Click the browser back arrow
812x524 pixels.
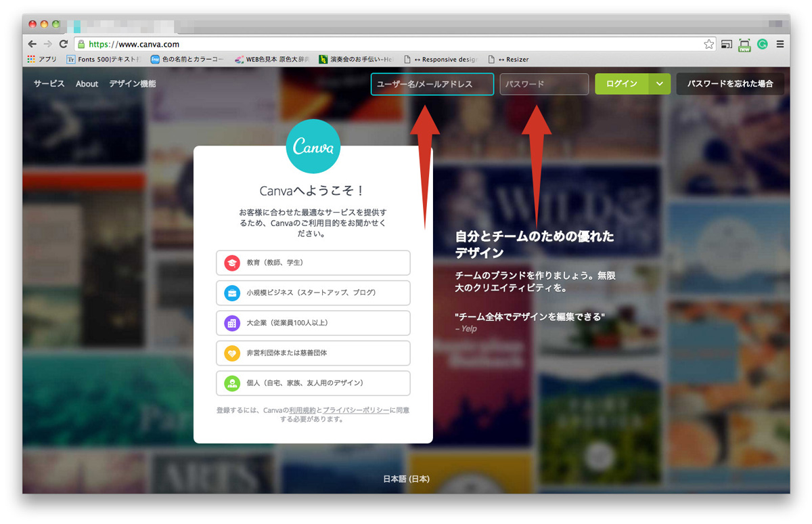[x=32, y=44]
